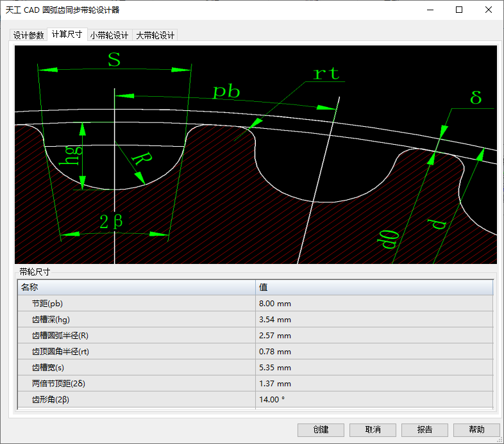The image size is (504, 444).
Task: Click the 值 column header
Action: (x=374, y=287)
